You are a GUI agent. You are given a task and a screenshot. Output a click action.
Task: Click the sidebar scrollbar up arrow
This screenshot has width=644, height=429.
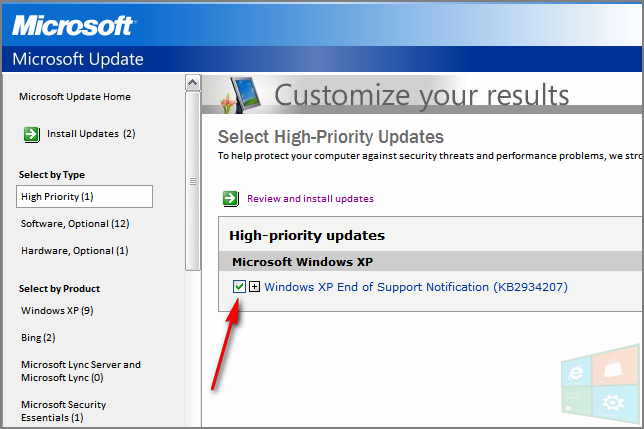tap(193, 84)
